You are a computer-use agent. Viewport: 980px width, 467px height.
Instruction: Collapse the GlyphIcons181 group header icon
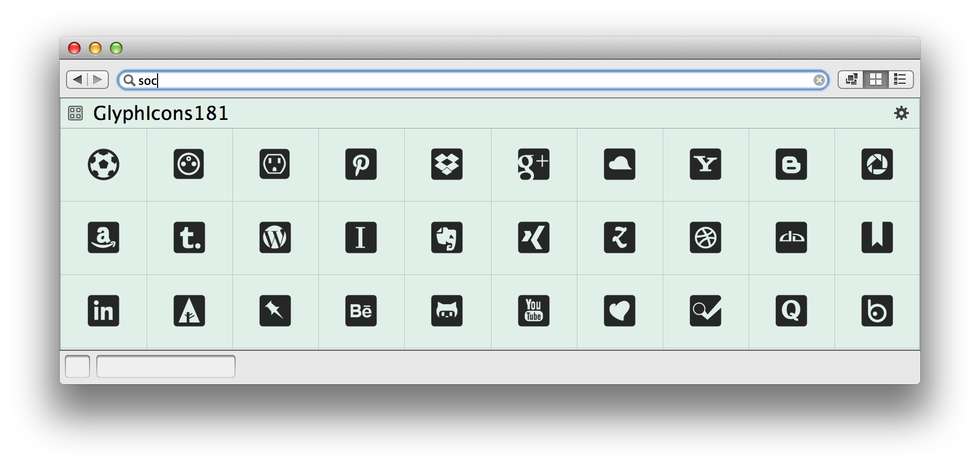75,113
